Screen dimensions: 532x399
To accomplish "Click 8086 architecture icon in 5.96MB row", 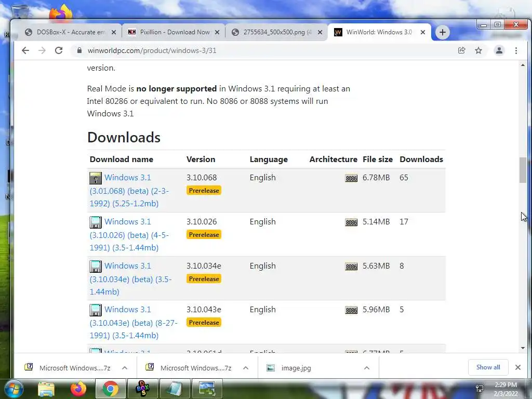I will click(x=351, y=310).
